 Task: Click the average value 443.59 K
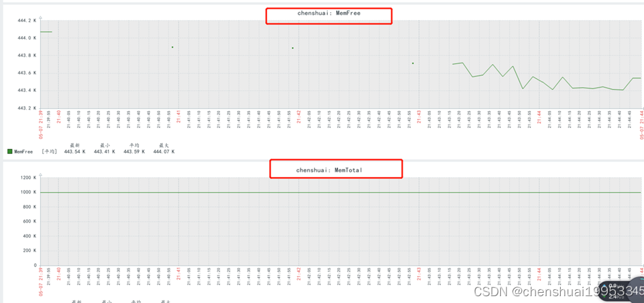(x=134, y=151)
